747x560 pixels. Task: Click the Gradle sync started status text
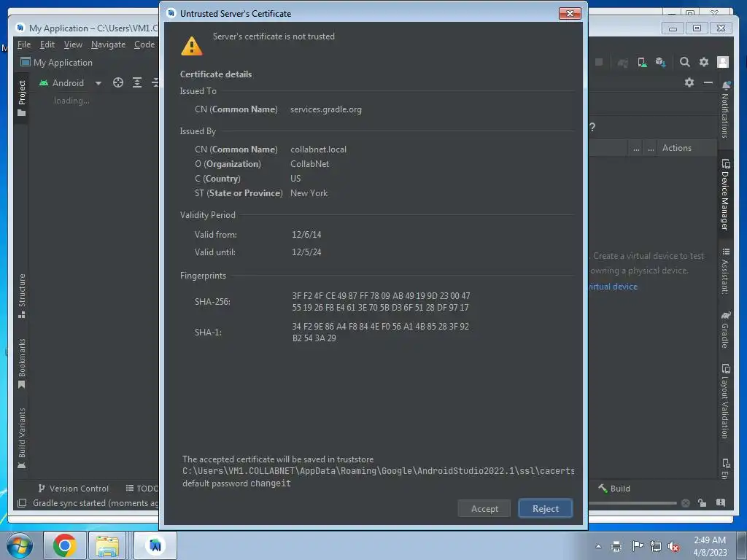coord(96,503)
